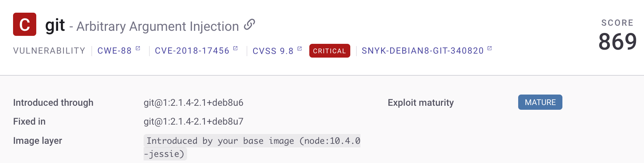Open the CVSS 9.8 score link
644x163 pixels.
click(x=273, y=51)
